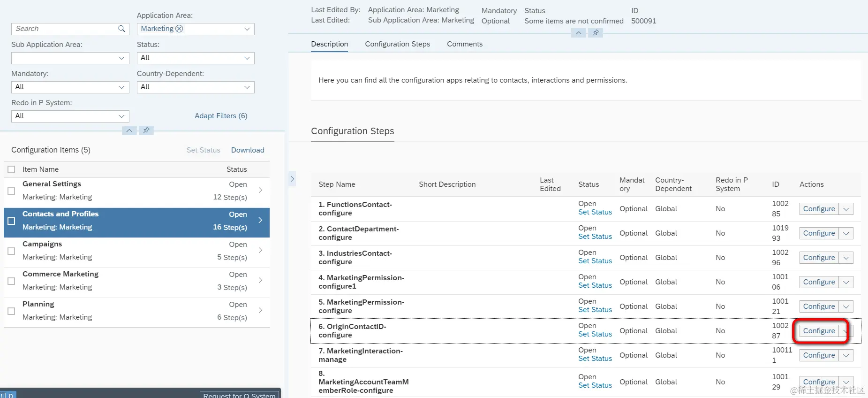The height and width of the screenshot is (398, 868).
Task: Expand Configure menu for step 5 MarketingPermission
Action: point(846,307)
